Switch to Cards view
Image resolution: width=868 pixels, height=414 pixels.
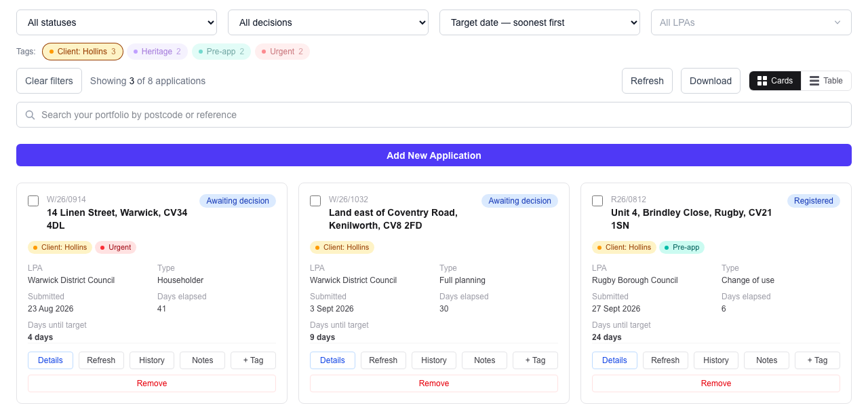[x=775, y=81]
